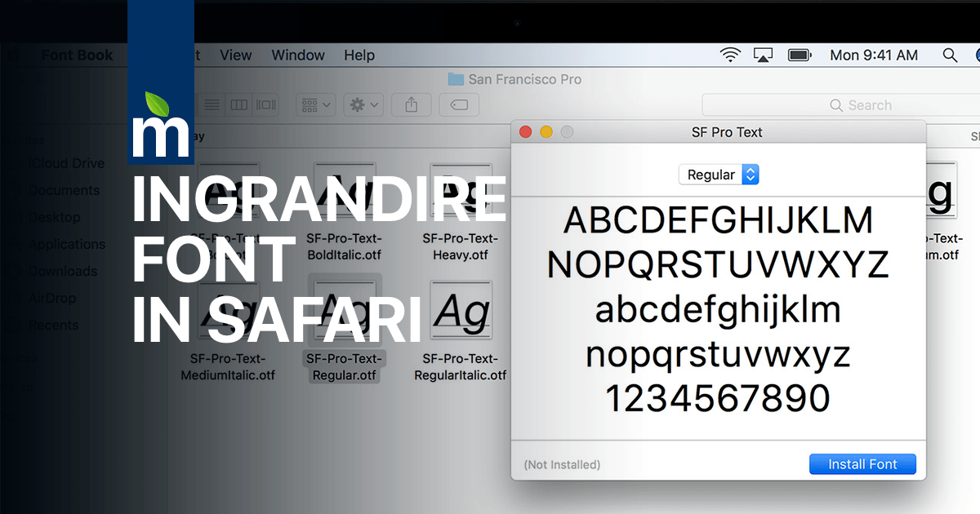Click the Regular font file thumbnail
The width and height of the screenshot is (980, 514).
pos(344,312)
